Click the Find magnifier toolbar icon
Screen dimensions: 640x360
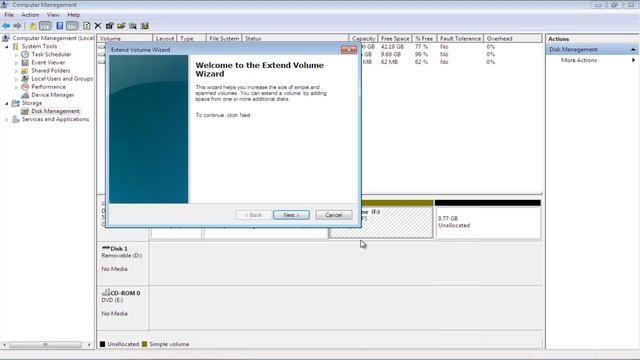133,26
